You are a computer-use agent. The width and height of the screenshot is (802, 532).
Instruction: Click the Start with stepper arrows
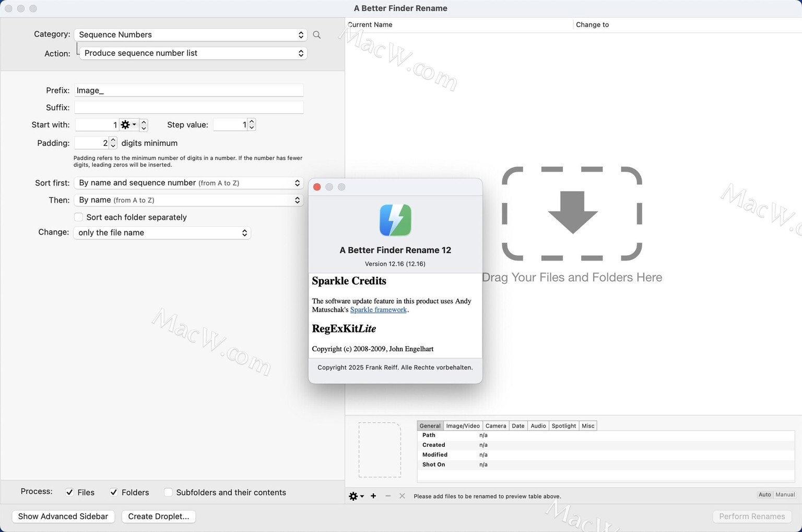pos(144,125)
